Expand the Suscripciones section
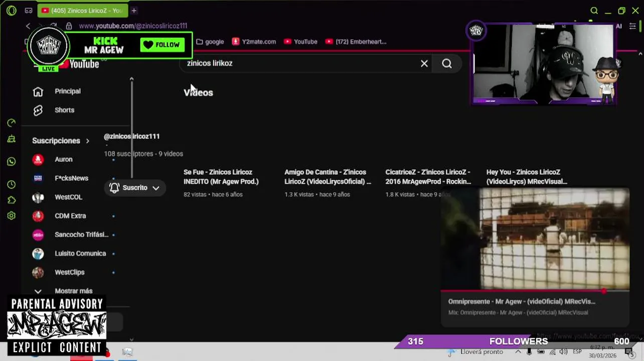Screen dimensions: 644x361 [x=61, y=141]
